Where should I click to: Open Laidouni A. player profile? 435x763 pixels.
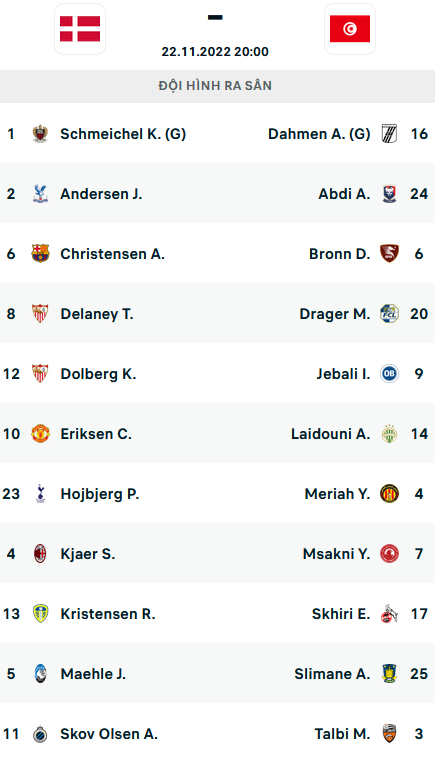tap(331, 434)
